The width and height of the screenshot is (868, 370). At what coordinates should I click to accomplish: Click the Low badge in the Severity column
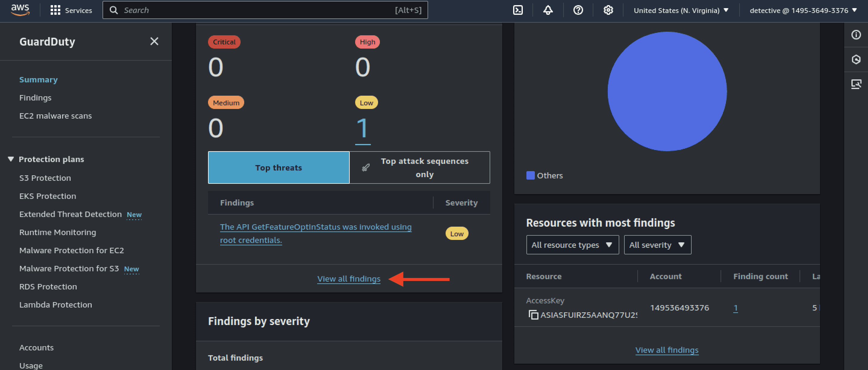point(457,233)
